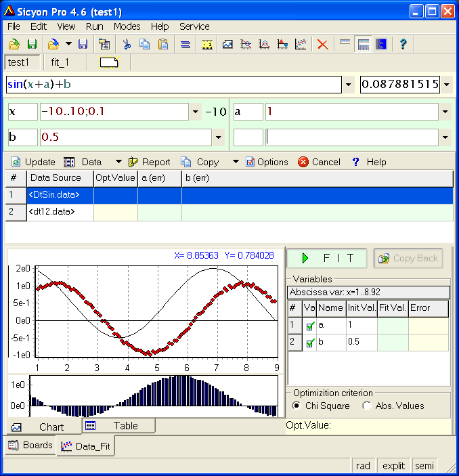This screenshot has width=459, height=476.
Task: Select Abs. Values optimization criterion
Action: pos(367,406)
